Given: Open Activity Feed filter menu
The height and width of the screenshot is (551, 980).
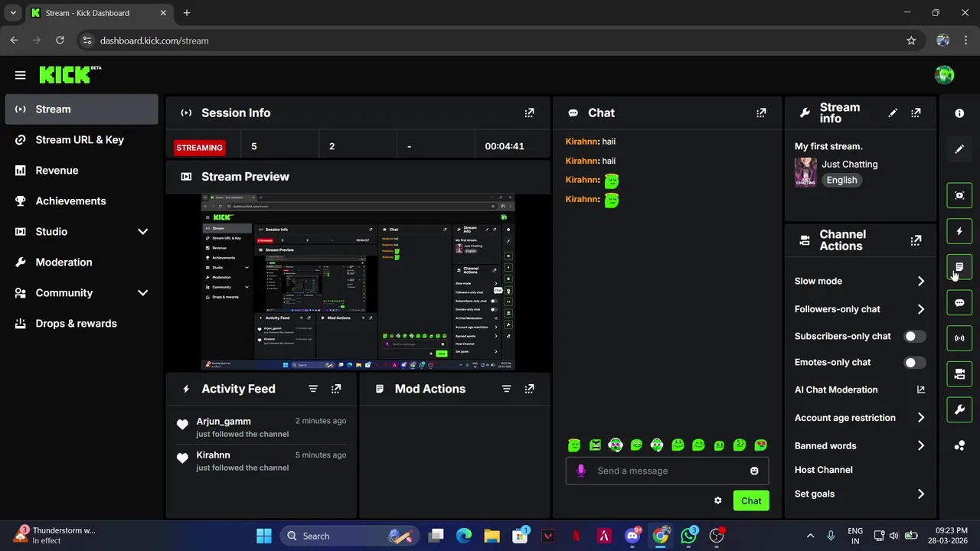Looking at the screenshot, I should pos(313,389).
